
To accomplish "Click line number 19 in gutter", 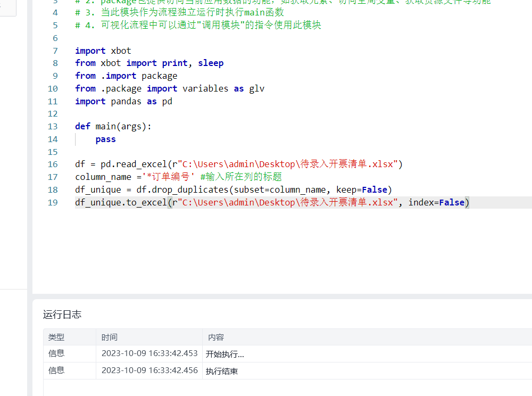I will coord(52,202).
